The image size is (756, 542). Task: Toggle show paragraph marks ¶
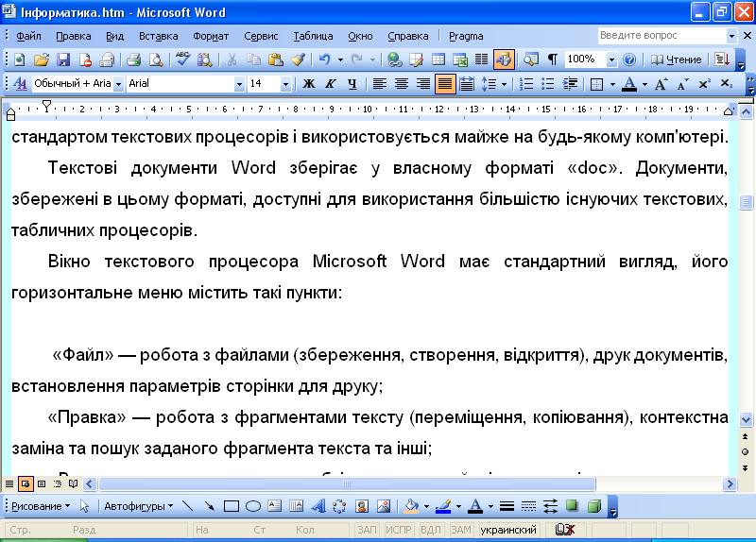point(553,59)
